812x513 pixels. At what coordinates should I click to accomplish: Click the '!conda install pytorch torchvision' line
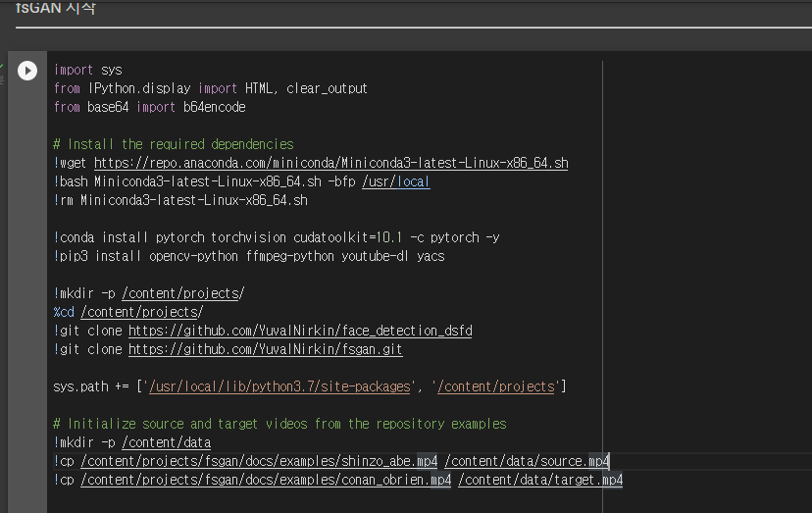click(x=277, y=237)
